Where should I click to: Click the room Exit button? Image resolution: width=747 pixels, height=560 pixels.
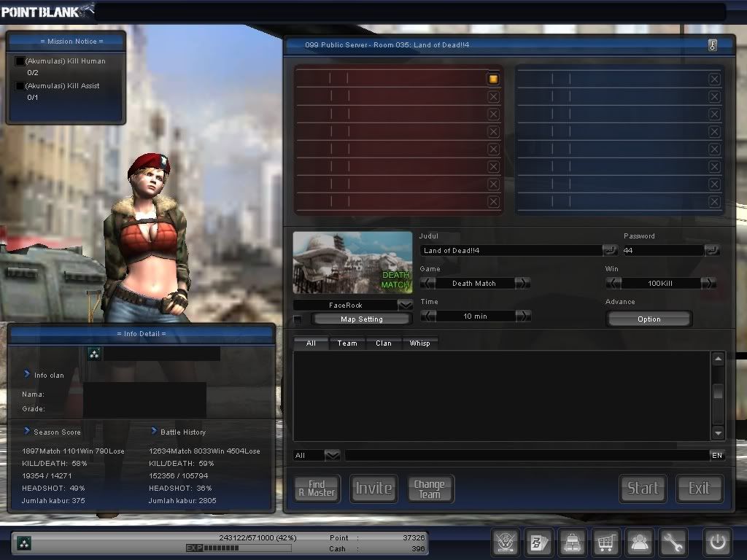[x=700, y=489]
